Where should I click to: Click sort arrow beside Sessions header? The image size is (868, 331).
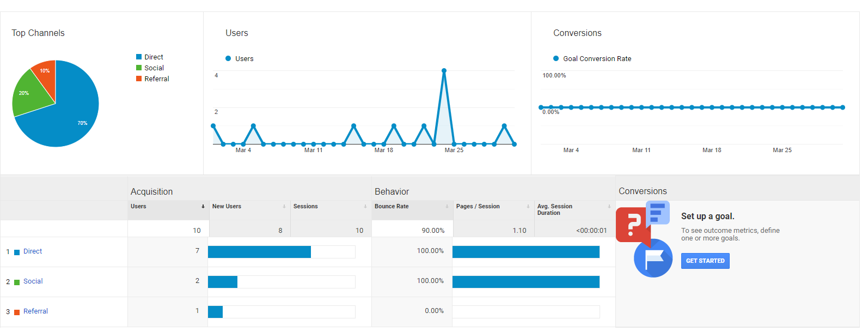[365, 207]
